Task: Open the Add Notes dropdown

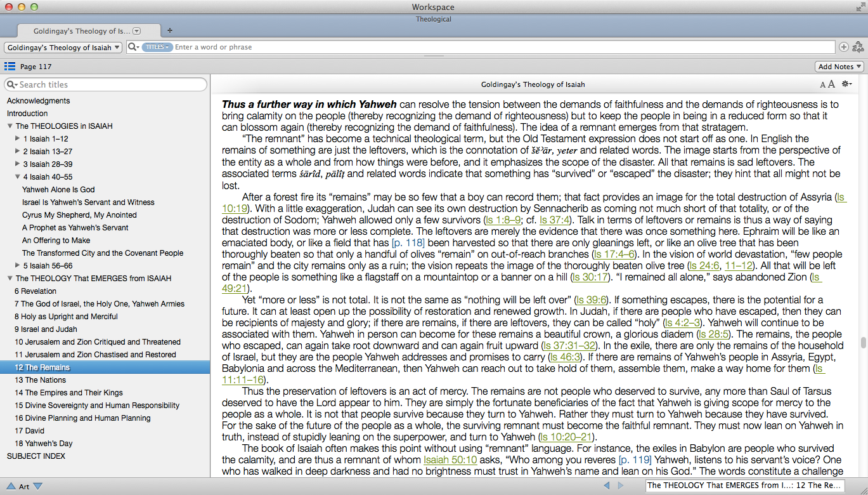Action: [x=839, y=67]
